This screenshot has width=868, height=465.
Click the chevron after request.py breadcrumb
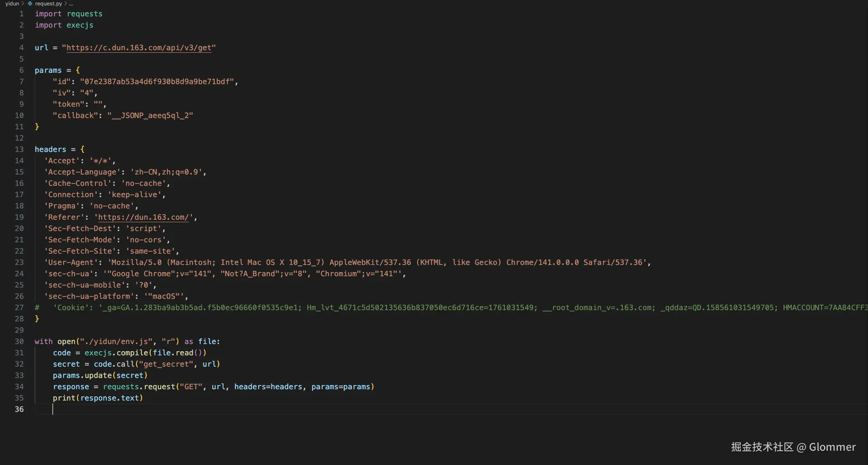(x=66, y=3)
